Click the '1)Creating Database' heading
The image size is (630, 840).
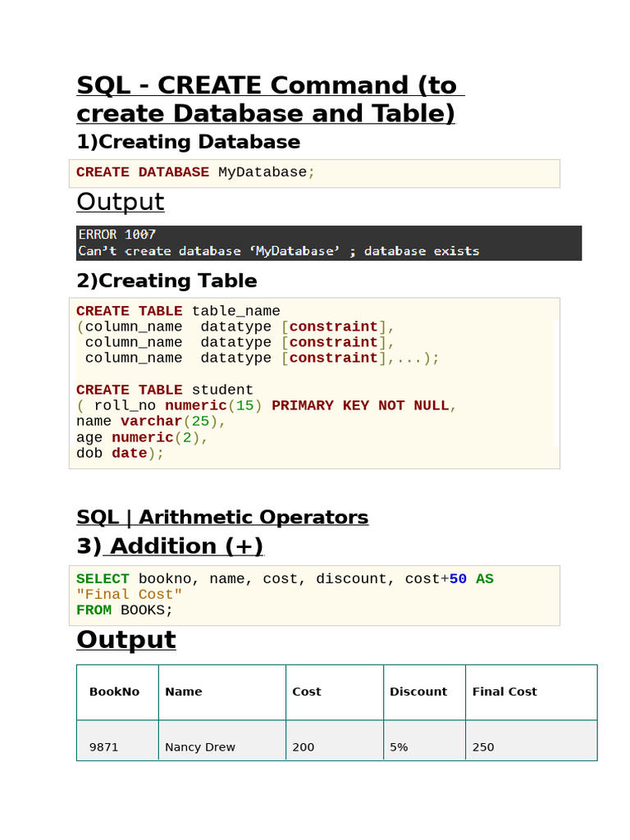click(188, 142)
